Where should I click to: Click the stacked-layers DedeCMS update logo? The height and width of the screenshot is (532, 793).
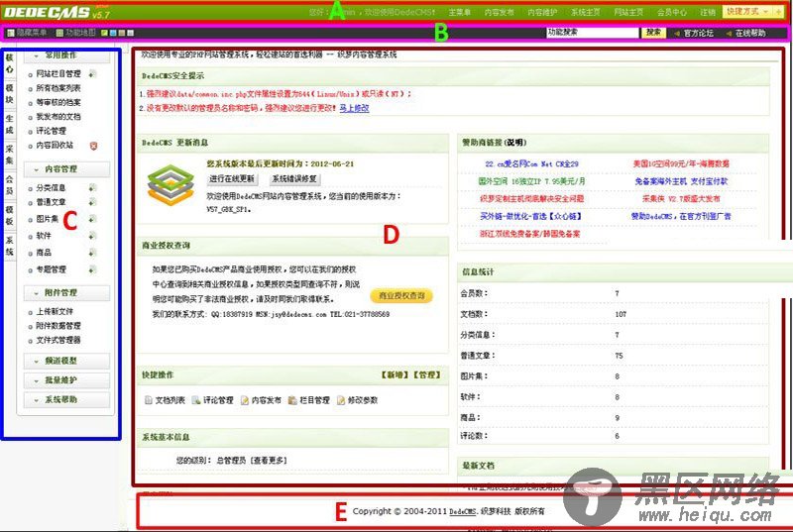pyautogui.click(x=170, y=185)
